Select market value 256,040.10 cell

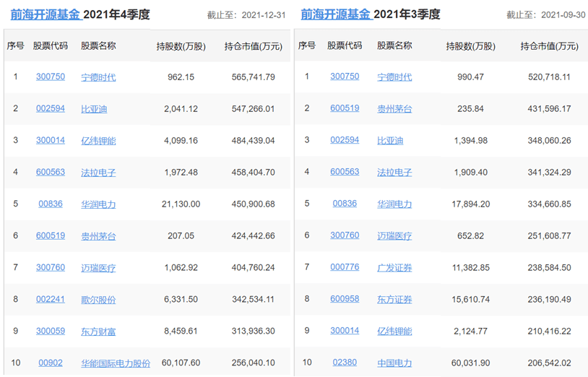[253, 363]
